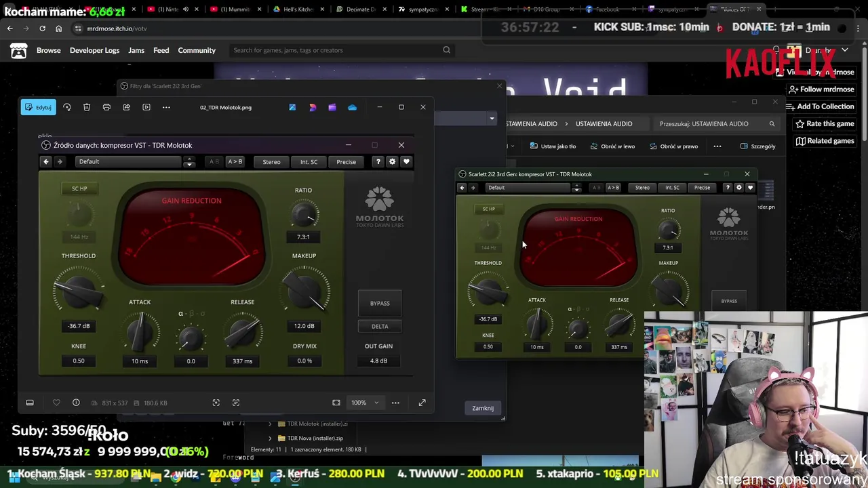
Task: Adjust RATIO knob in left Molotok
Action: click(x=303, y=216)
